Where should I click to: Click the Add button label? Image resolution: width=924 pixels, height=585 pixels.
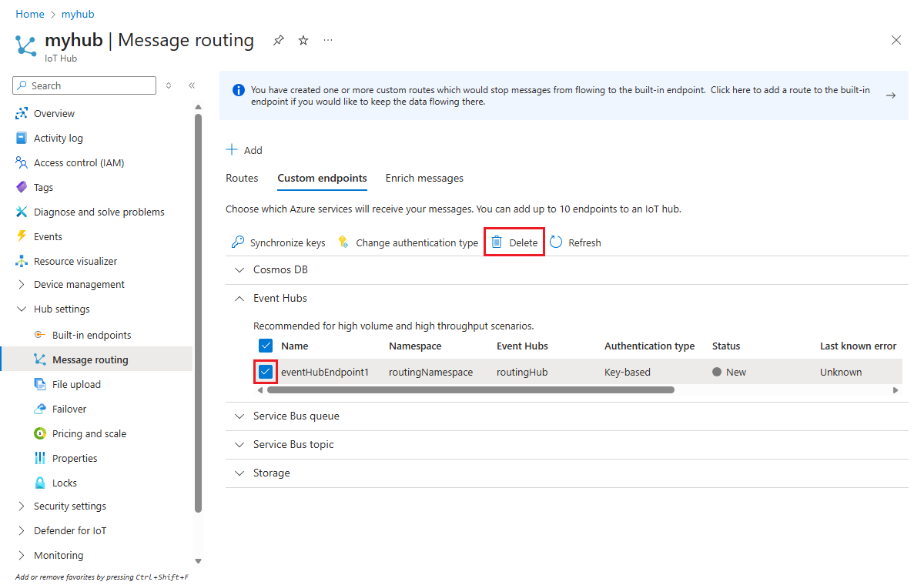(x=253, y=150)
